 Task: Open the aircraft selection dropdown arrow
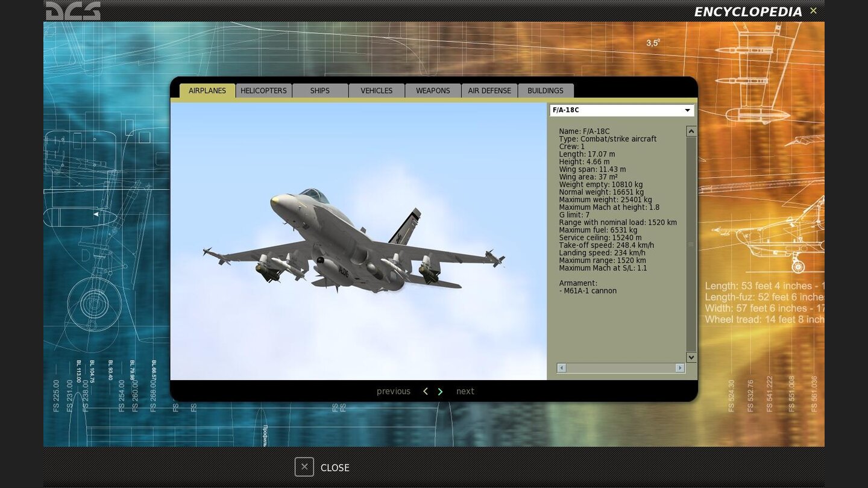687,110
